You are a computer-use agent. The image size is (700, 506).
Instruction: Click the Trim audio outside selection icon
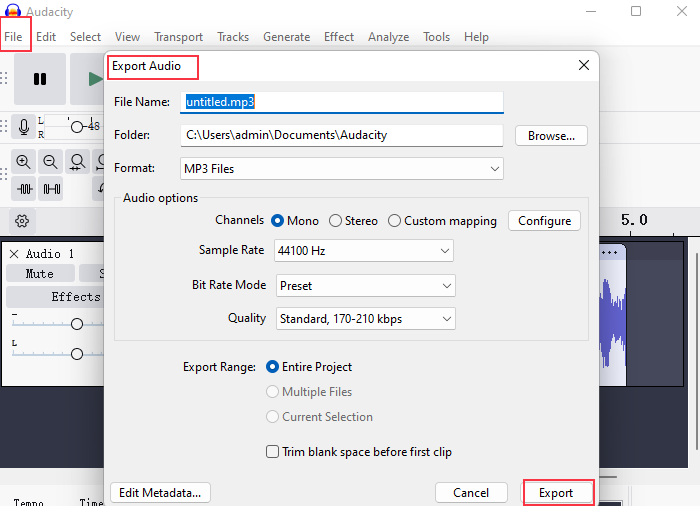[x=24, y=189]
